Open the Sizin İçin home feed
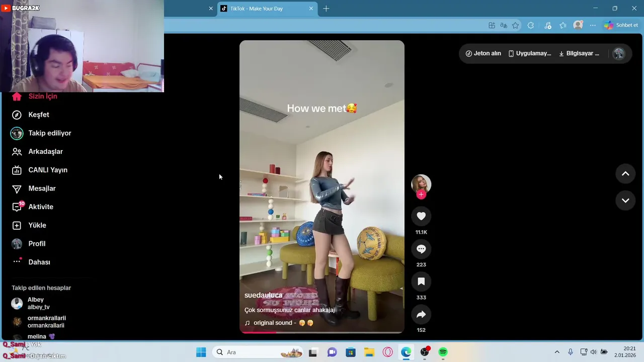 tap(34, 96)
